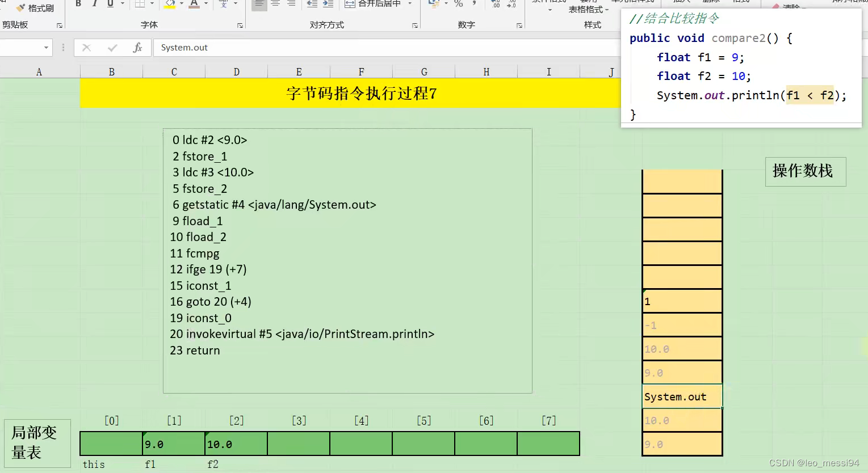Select stack cell containing 1
The height and width of the screenshot is (473, 868).
(682, 301)
